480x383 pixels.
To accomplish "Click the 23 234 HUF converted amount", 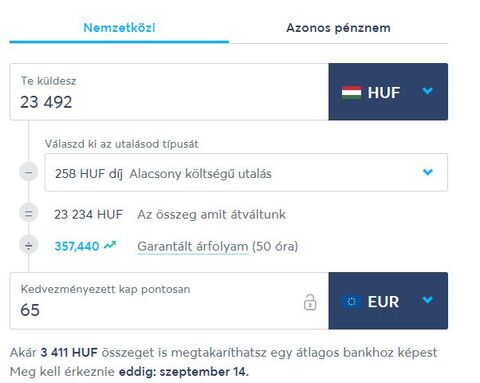I will [89, 214].
